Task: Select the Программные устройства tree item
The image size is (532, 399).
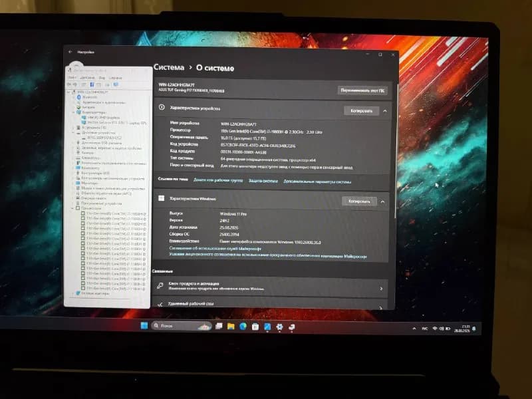Action: [x=102, y=203]
